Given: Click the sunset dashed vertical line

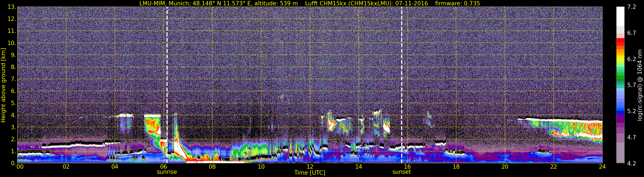Looking at the screenshot, I should tap(401, 85).
